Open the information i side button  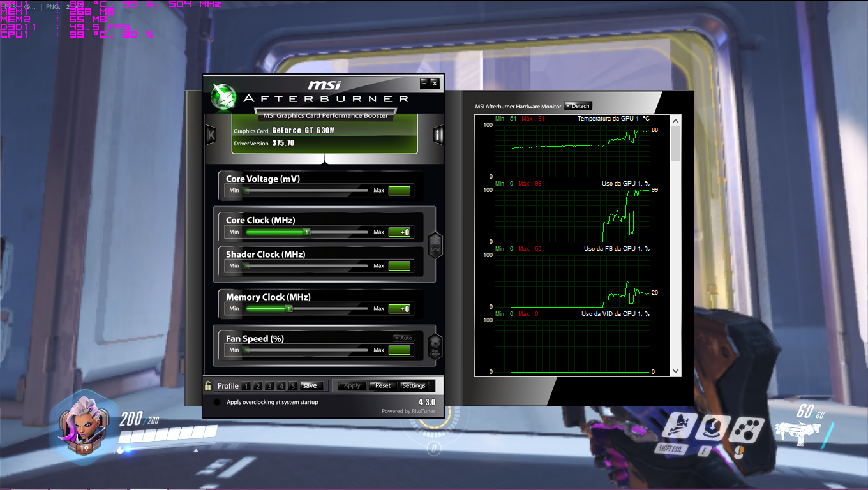coord(438,134)
